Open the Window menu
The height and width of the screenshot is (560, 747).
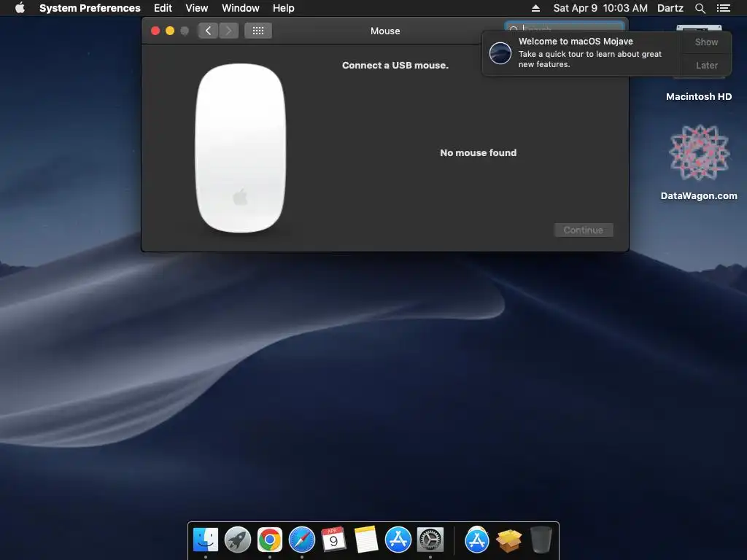point(241,8)
